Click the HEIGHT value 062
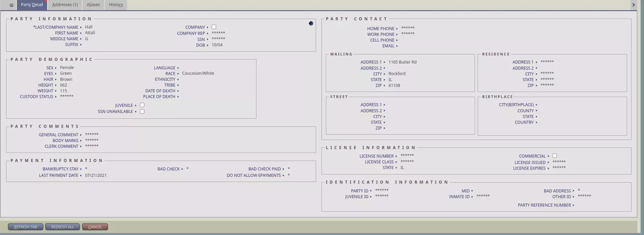 (x=63, y=85)
